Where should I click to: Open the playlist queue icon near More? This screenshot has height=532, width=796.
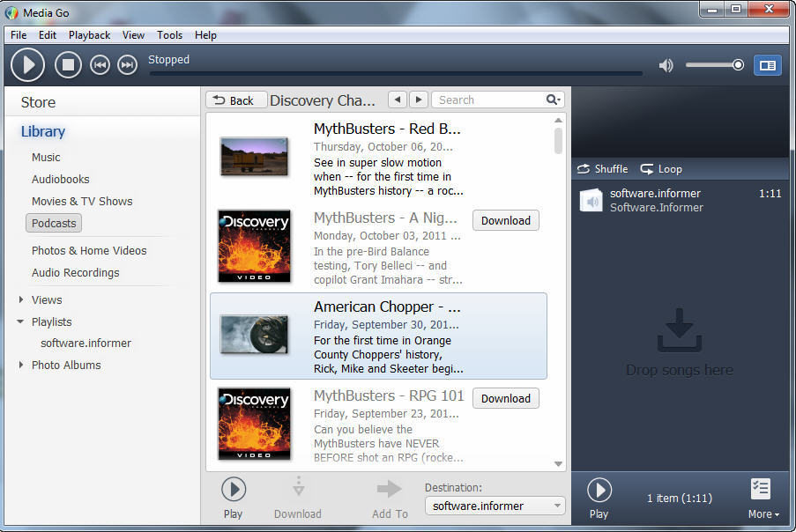click(x=761, y=487)
